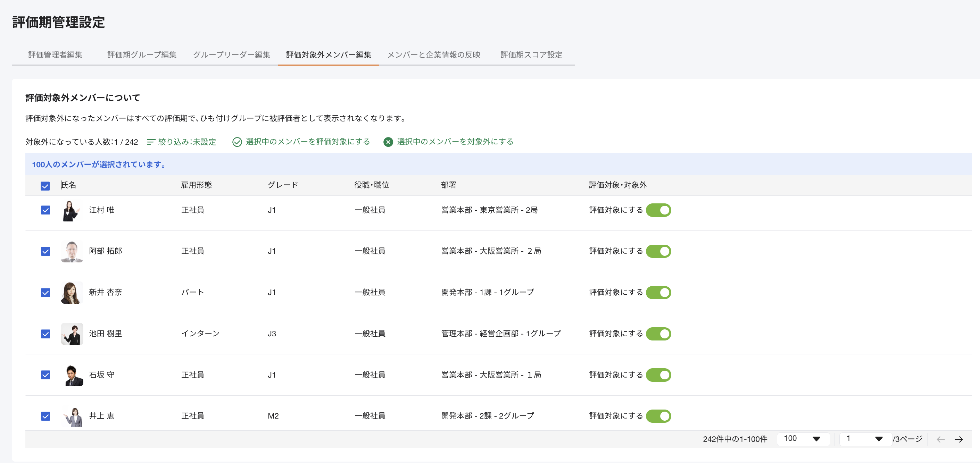Click the name 池田 樹里
Viewport: 980px width, 463px height.
[105, 334]
